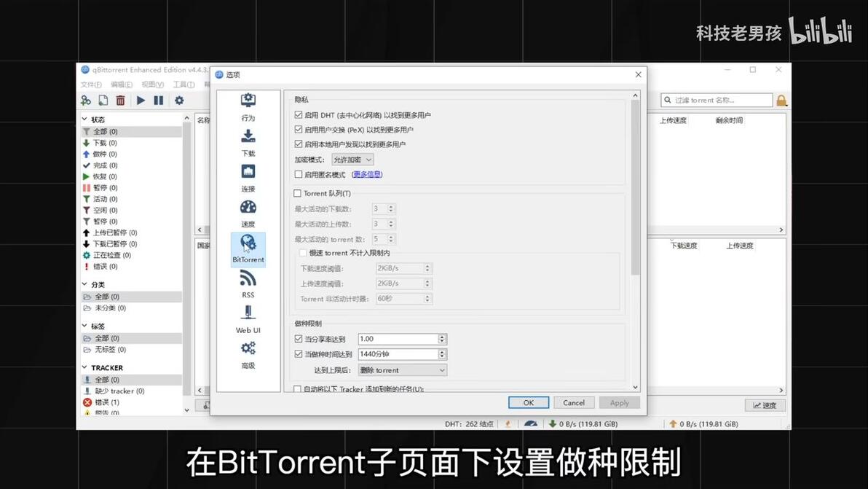Open 加密模式 dropdown showing 允许加密

pyautogui.click(x=352, y=160)
